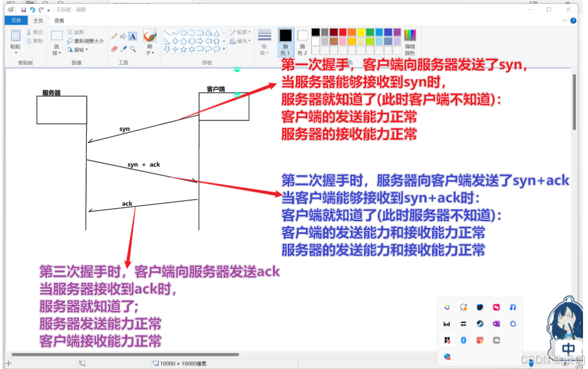Open the Rotate (旋转) dropdown

[77, 49]
